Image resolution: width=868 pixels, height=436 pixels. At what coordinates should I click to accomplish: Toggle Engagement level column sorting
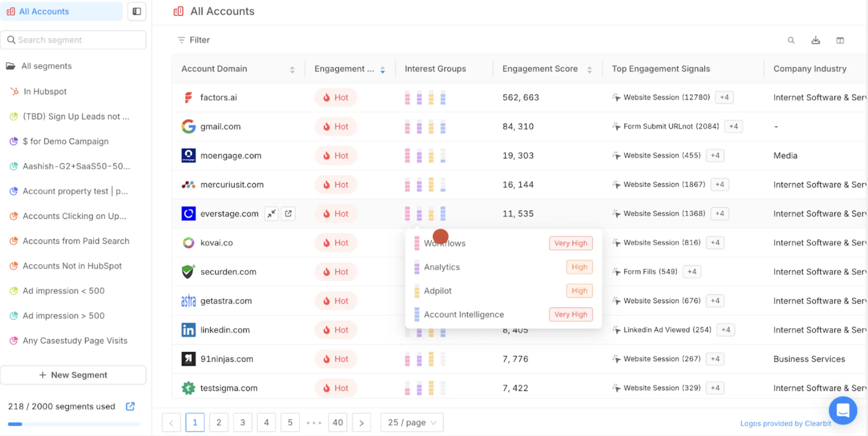pos(382,69)
